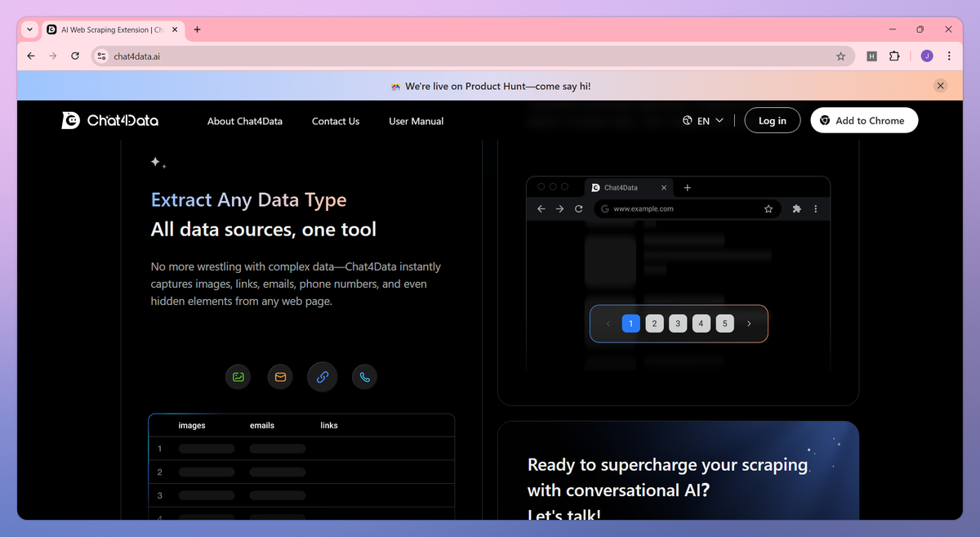Click the address bar URL chat4data.ai

[x=136, y=56]
